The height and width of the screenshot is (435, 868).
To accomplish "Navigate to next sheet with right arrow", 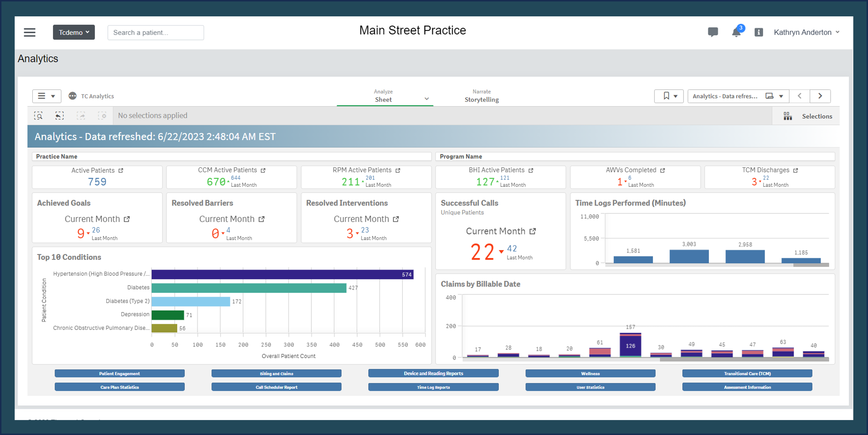I will click(x=820, y=96).
